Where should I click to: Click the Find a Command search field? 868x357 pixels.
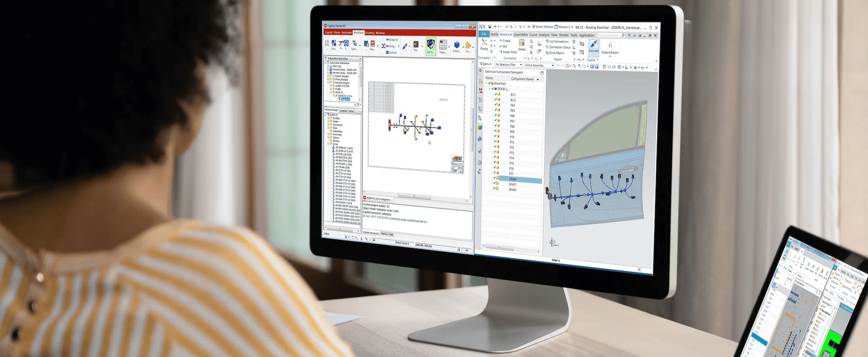(608, 35)
